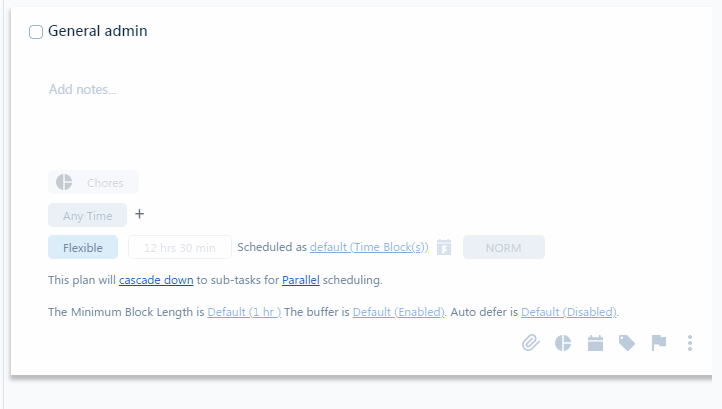This screenshot has width=722, height=409.
Task: Click the Default (Enabled) buffer link
Action: (399, 312)
